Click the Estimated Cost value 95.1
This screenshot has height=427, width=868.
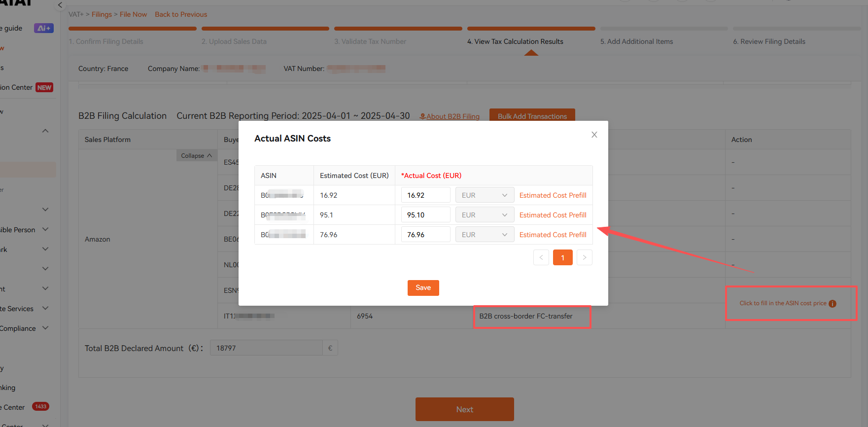(326, 215)
